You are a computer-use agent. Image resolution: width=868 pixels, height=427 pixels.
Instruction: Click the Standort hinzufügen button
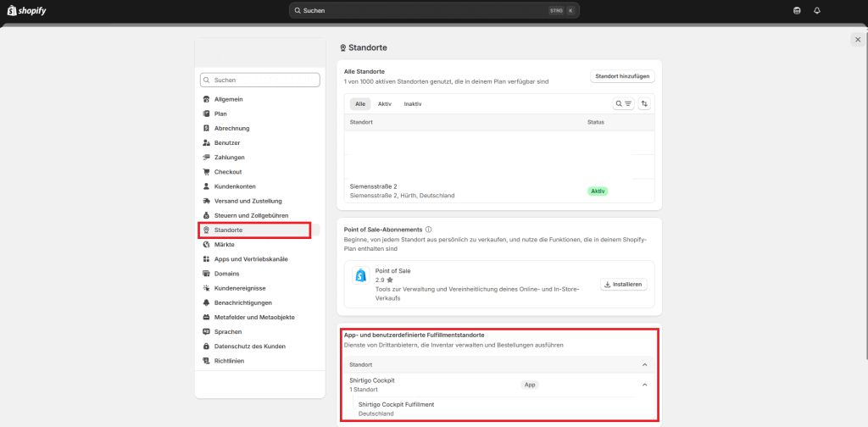[622, 76]
